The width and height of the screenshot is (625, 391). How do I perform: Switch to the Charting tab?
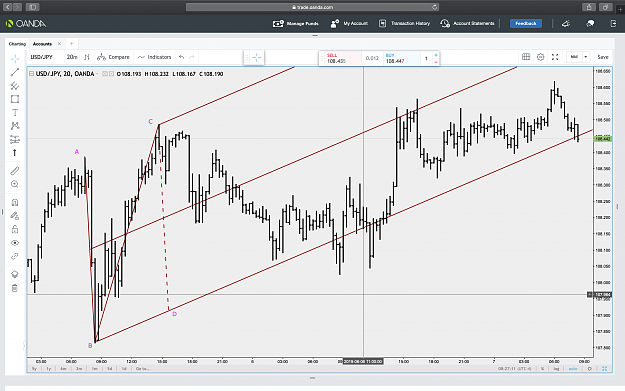click(17, 44)
